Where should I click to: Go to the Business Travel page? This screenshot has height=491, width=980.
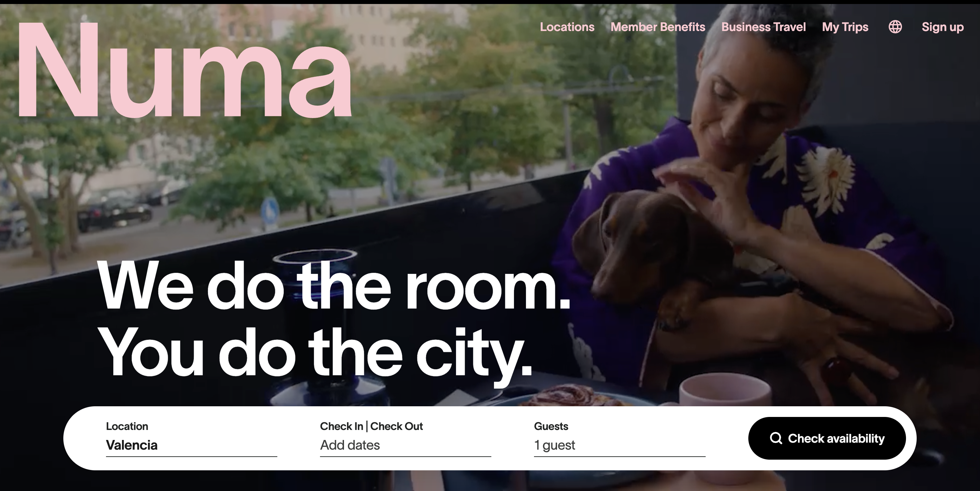point(764,27)
